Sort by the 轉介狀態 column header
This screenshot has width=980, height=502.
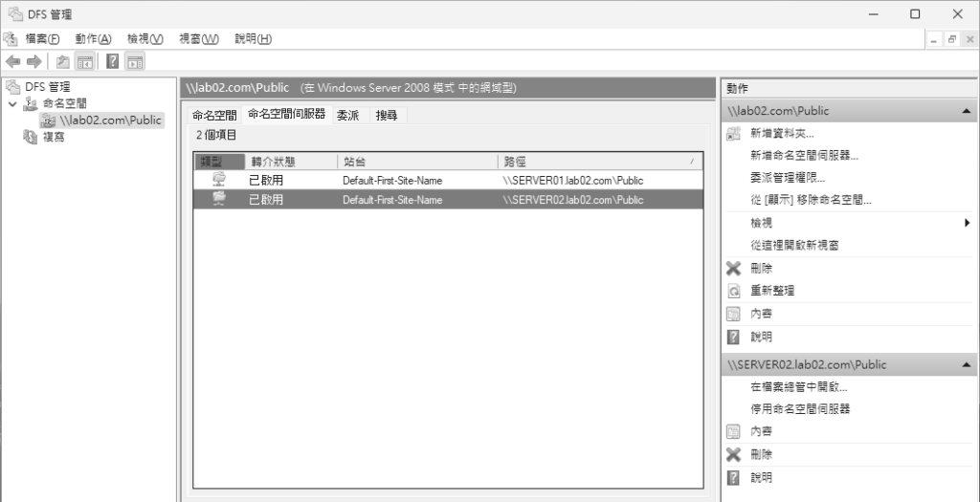[291, 162]
